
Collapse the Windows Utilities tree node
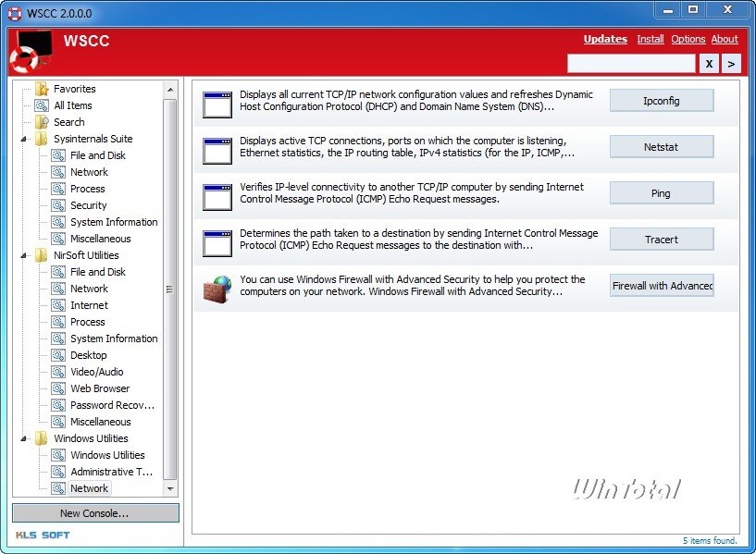tap(24, 439)
